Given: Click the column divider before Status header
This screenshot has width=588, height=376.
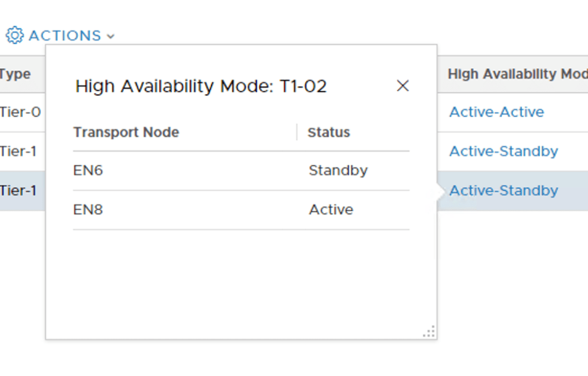Looking at the screenshot, I should 297,132.
